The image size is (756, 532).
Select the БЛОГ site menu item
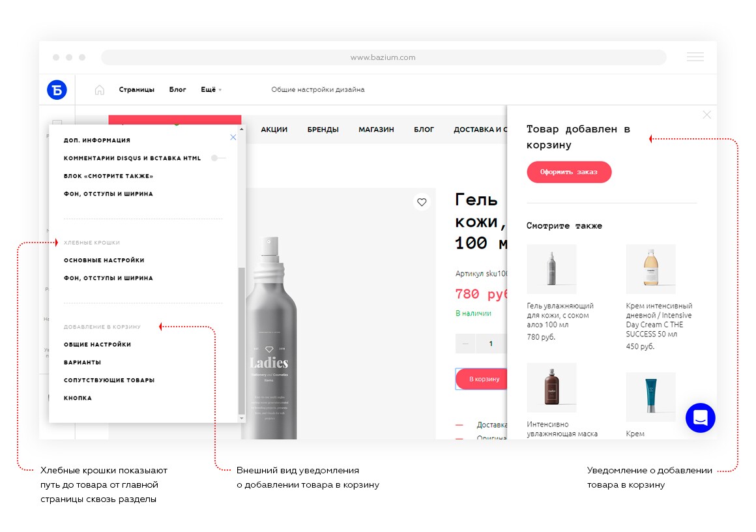424,129
